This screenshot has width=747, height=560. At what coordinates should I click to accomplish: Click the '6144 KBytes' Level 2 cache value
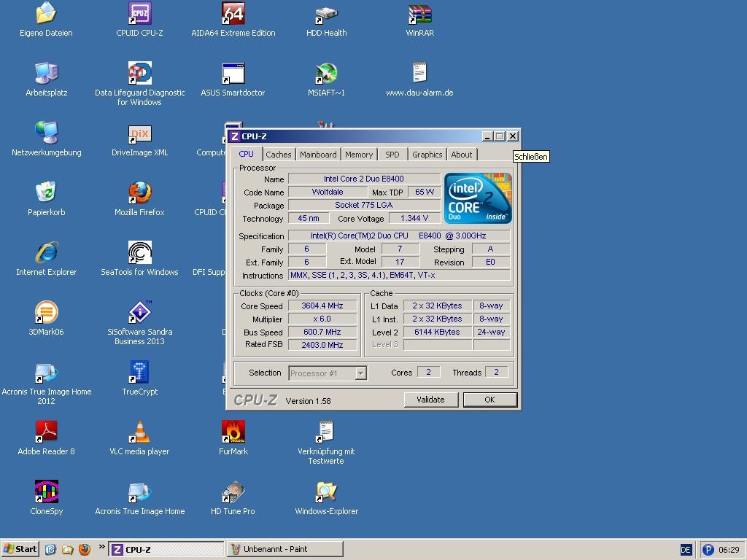click(x=438, y=332)
